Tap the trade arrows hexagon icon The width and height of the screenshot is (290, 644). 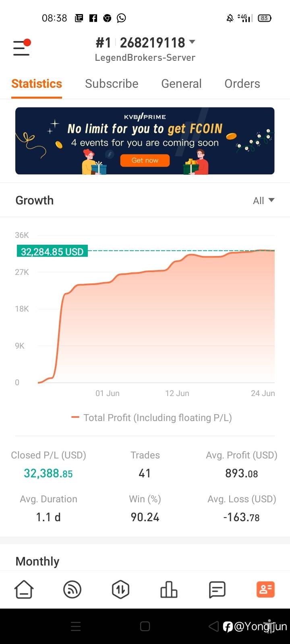pos(120,590)
